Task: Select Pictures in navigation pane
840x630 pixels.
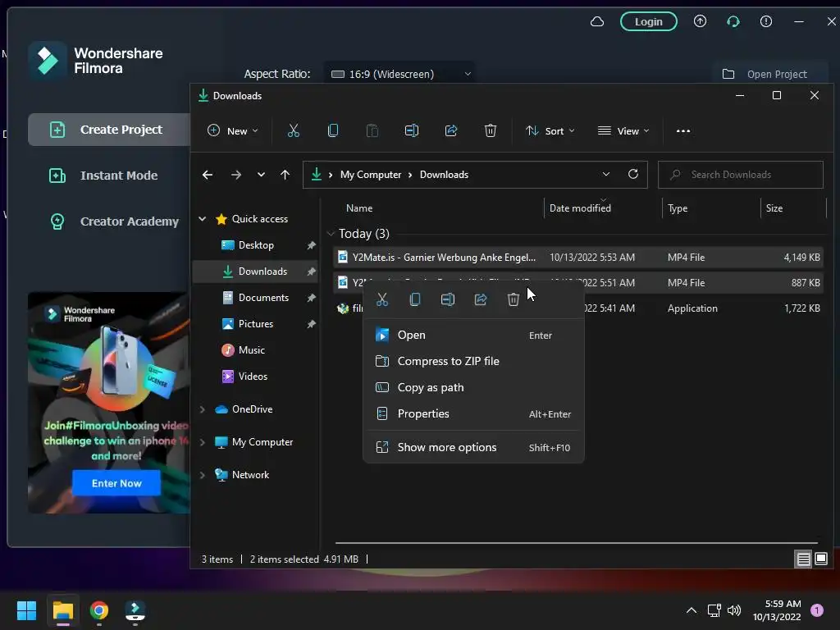Action: pyautogui.click(x=256, y=324)
